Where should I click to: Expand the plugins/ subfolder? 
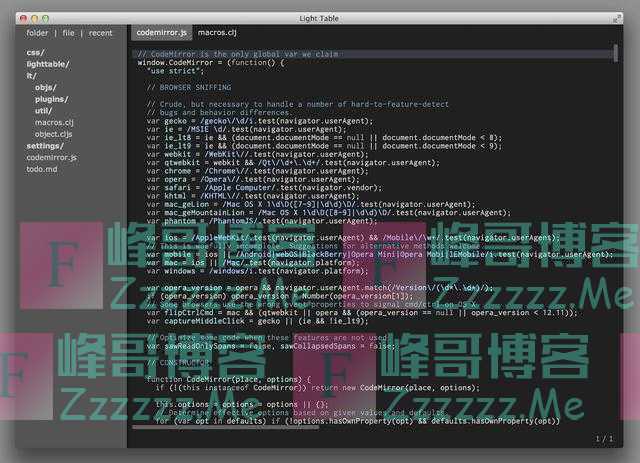point(51,99)
